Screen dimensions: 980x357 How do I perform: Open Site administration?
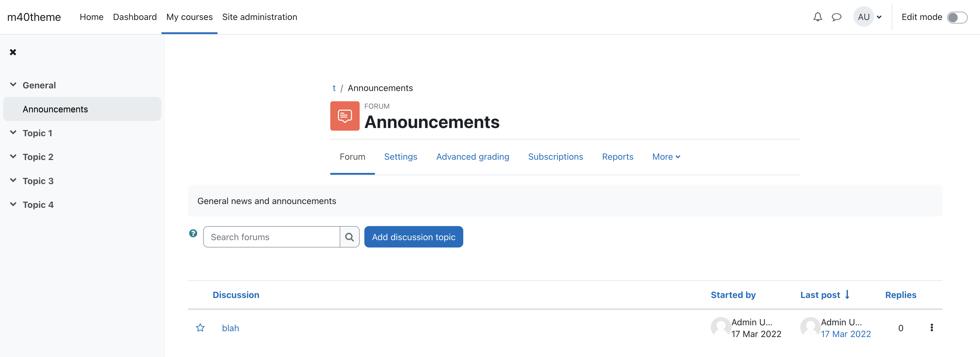[x=260, y=17]
